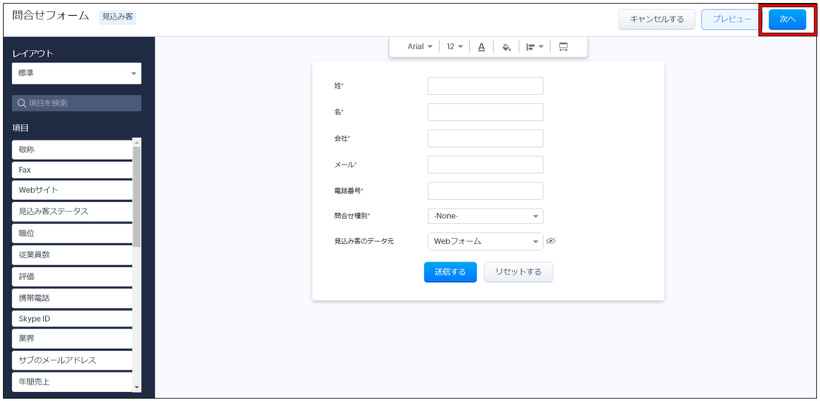Toggle visibility eye for 見込み客のデータ元 field
Viewport: 820px width, 401px height.
551,241
